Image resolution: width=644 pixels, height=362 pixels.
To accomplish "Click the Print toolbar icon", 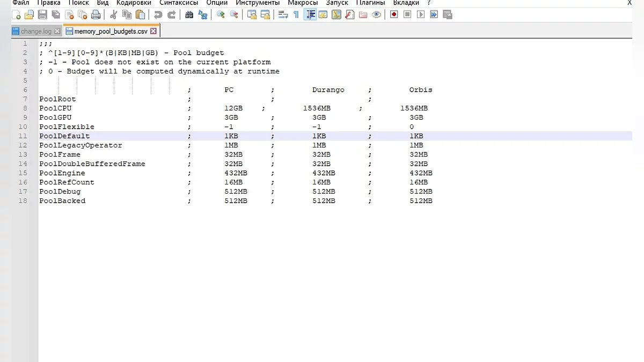I will point(96,15).
